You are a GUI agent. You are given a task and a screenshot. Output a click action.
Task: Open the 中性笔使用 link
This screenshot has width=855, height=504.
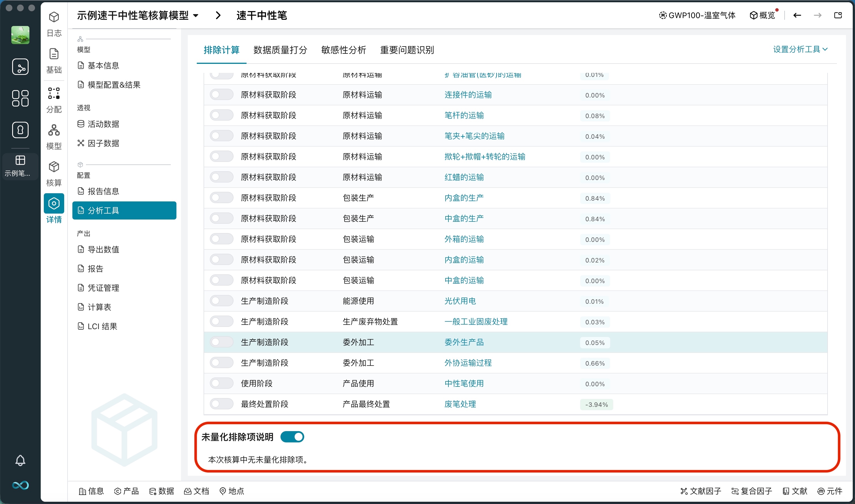coord(464,383)
